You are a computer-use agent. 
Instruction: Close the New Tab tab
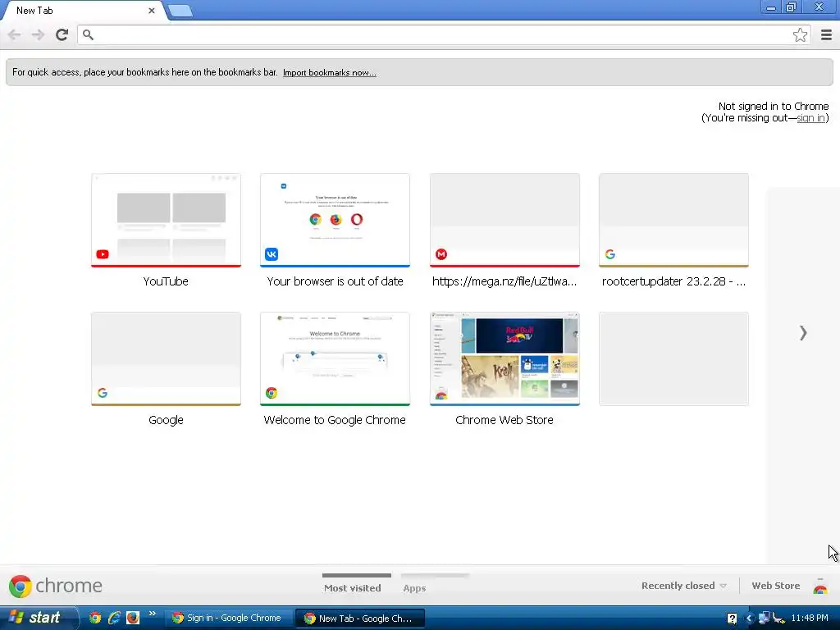pos(152,10)
